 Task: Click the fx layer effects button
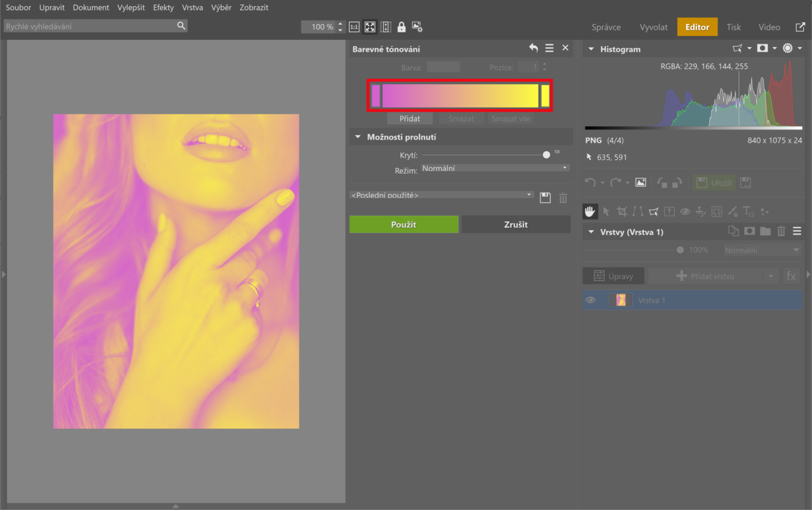pos(791,276)
